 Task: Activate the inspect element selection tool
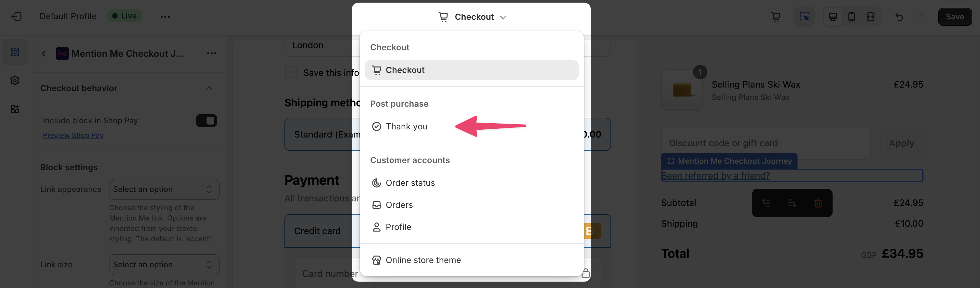[x=804, y=17]
